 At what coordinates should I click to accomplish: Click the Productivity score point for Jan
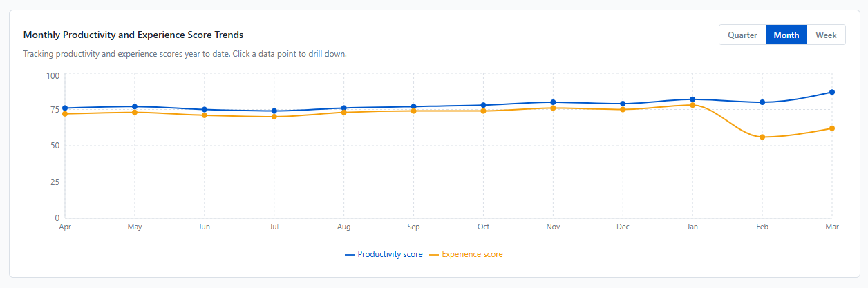point(692,99)
